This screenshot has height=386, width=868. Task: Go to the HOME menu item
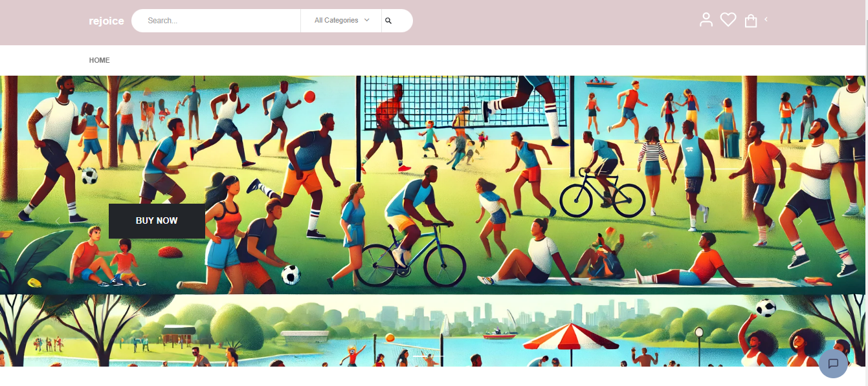coord(100,60)
